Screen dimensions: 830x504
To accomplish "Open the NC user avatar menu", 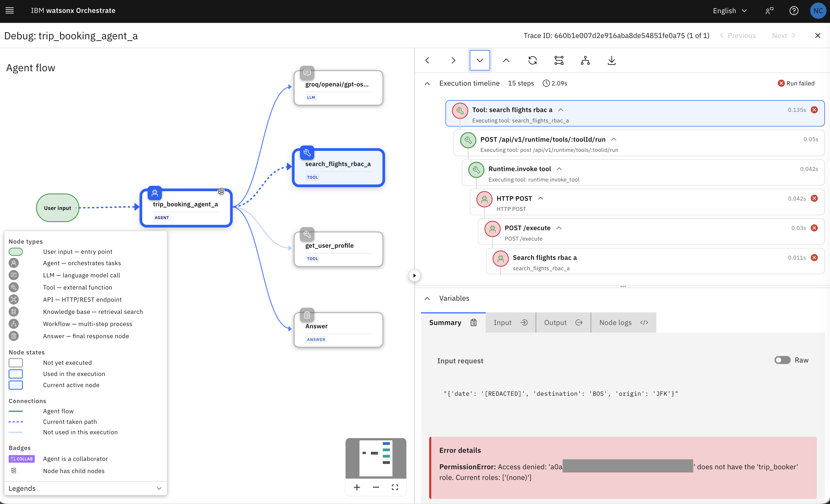I will tap(818, 10).
